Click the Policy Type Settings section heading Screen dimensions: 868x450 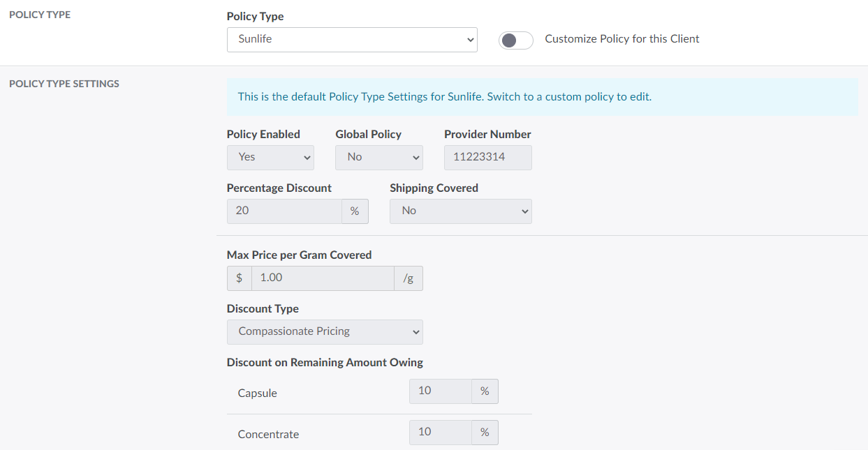64,84
